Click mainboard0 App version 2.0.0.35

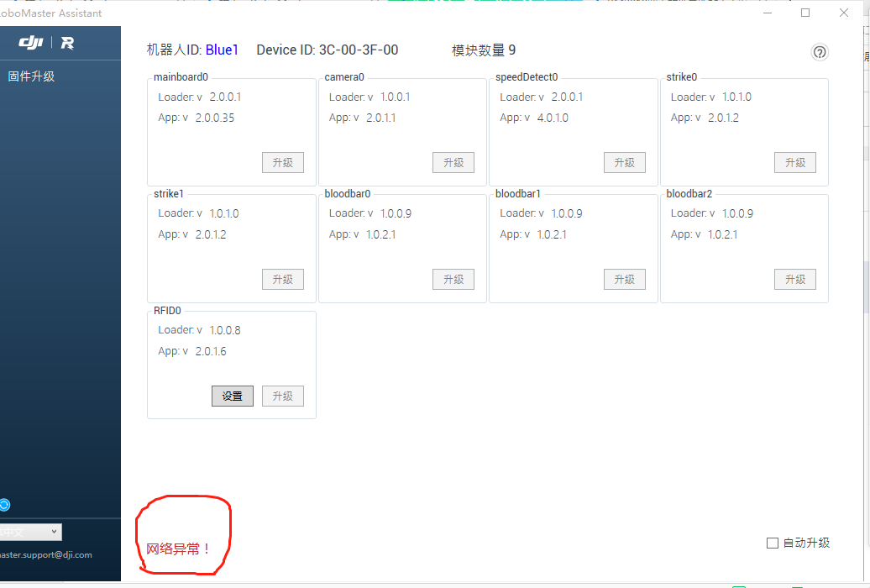[x=215, y=118]
